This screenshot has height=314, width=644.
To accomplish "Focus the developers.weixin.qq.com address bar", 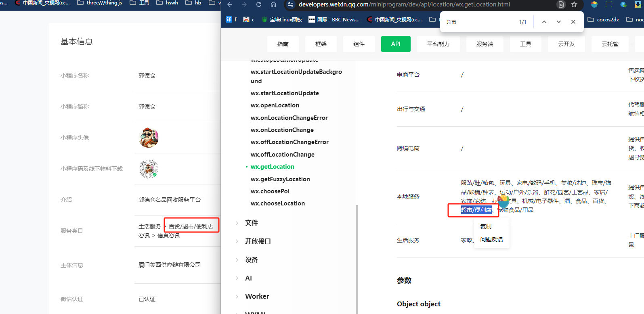I will pos(404,4).
